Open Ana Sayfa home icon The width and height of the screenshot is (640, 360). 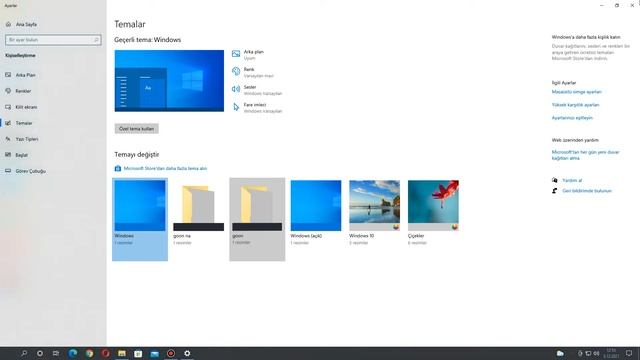8,24
